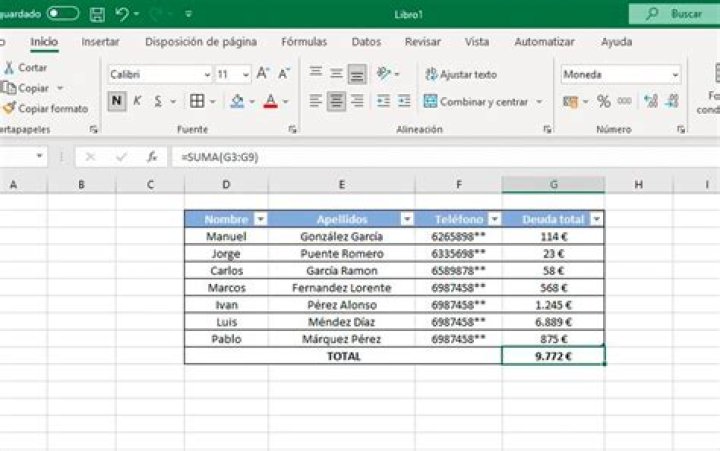
Task: Decrease font size with small A icon
Action: 284,73
